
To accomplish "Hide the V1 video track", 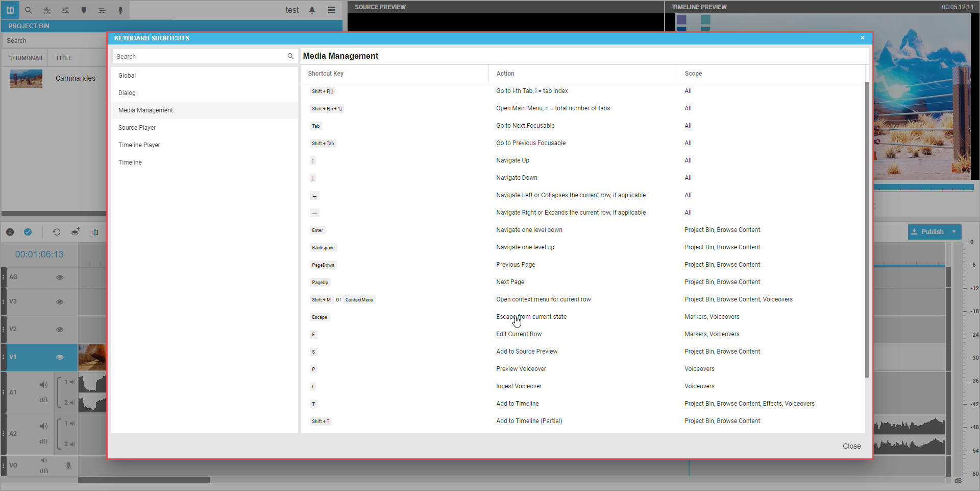I will point(60,357).
